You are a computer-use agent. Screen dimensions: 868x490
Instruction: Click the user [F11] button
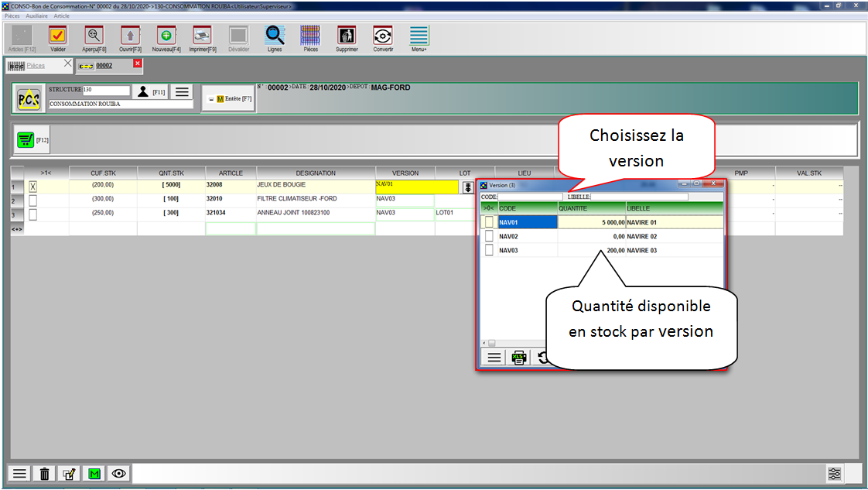(143, 92)
